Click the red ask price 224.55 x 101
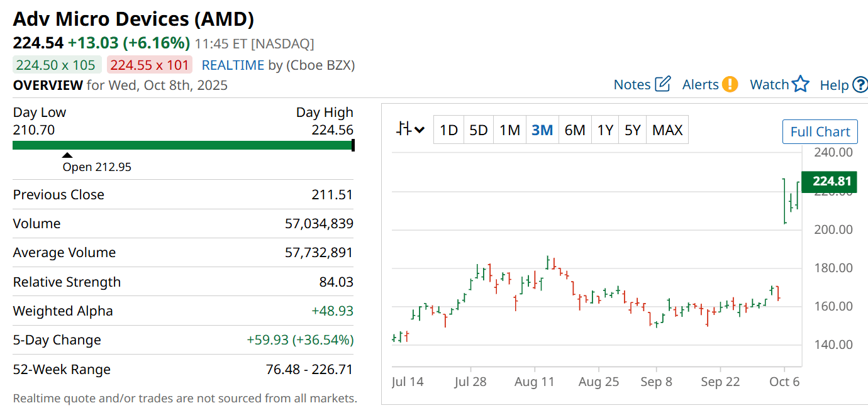 pos(150,65)
